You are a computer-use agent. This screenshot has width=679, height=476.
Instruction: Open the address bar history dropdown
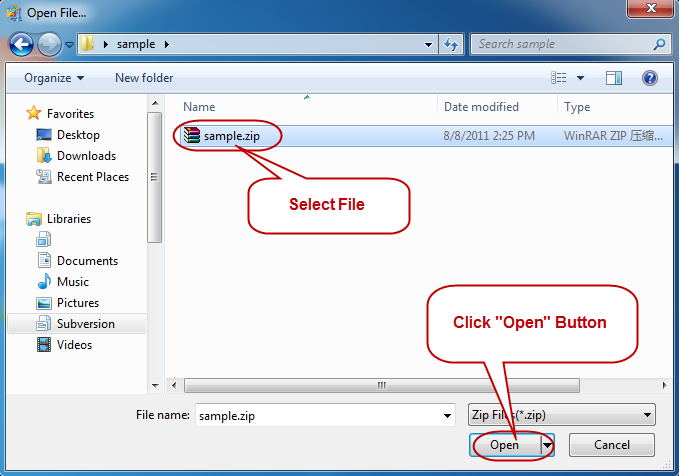[x=428, y=44]
